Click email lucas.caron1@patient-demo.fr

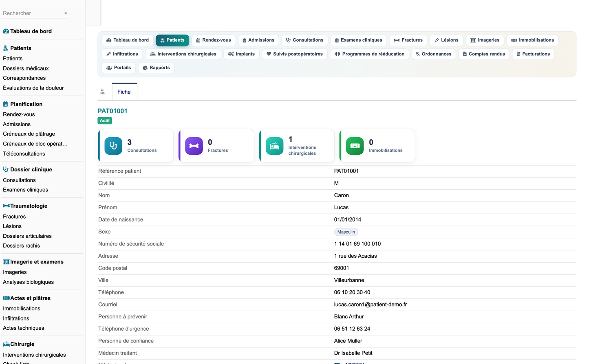tap(371, 305)
